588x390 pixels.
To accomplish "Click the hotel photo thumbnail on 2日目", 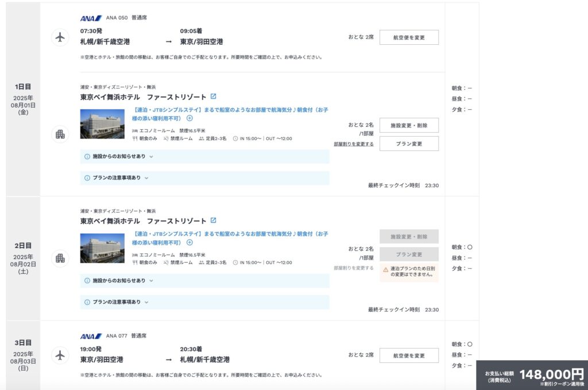I will [102, 248].
